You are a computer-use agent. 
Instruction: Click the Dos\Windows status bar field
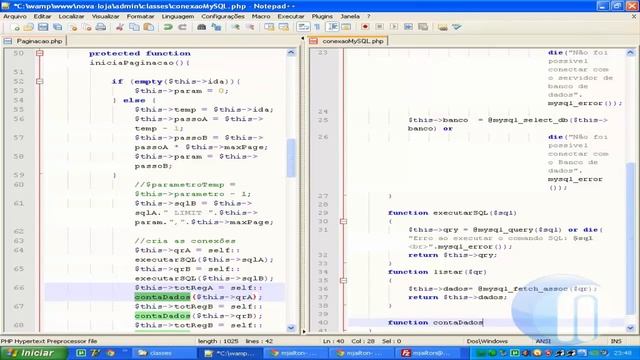coord(487,341)
